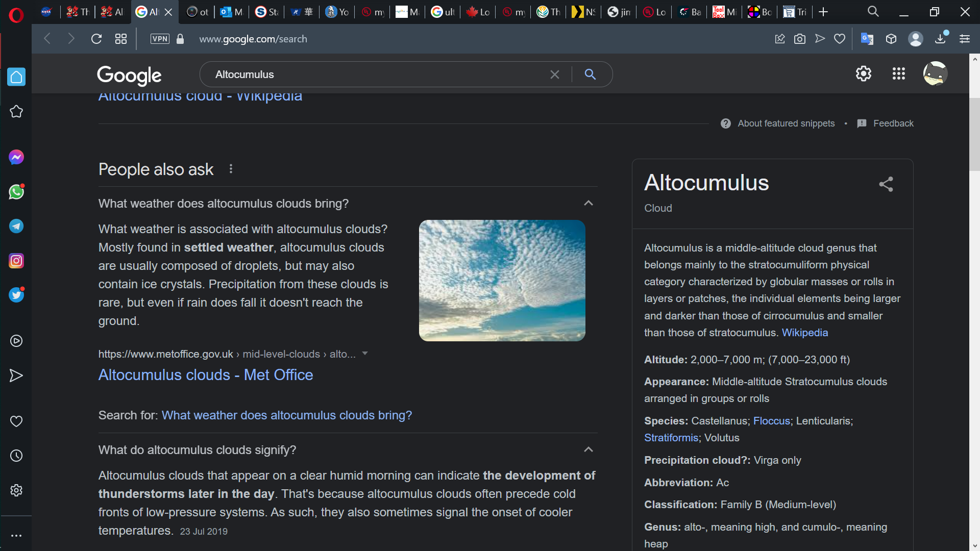Open Easy Setup sliders icon
The height and width of the screenshot is (551, 980).
pyautogui.click(x=965, y=39)
